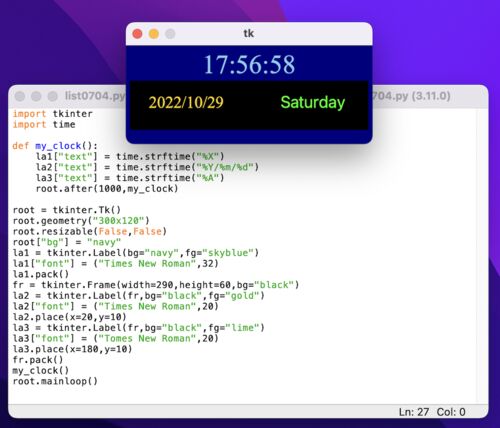Close the list0704.py editor window
The height and width of the screenshot is (428, 500).
click(x=20, y=96)
